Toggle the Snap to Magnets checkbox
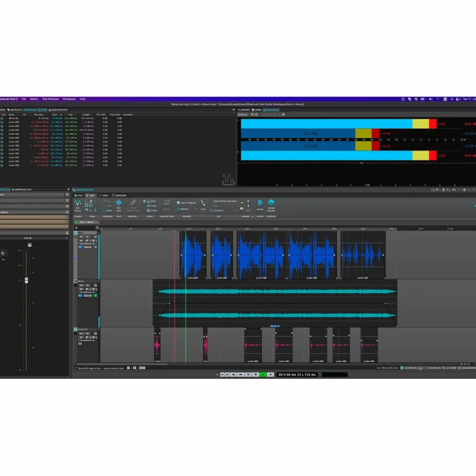 coord(178,203)
